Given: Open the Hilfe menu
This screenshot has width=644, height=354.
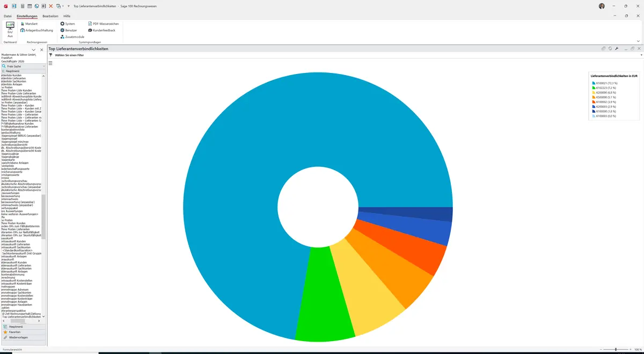Looking at the screenshot, I should click(x=67, y=16).
